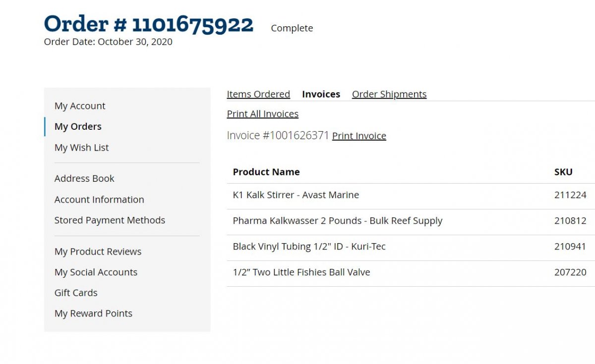This screenshot has height=364, width=595.
Task: Open My Product Reviews
Action: tap(98, 252)
